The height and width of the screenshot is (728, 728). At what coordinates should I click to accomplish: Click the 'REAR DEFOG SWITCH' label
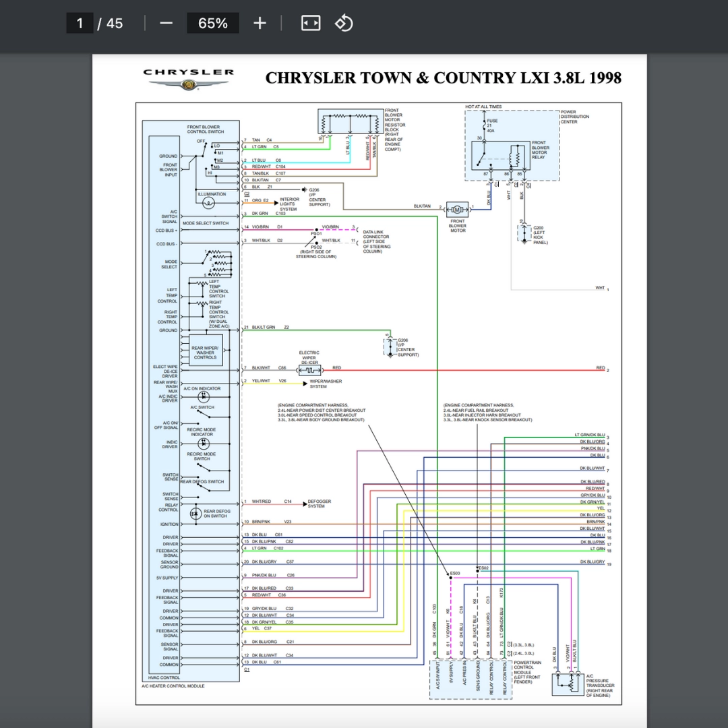[x=202, y=481]
